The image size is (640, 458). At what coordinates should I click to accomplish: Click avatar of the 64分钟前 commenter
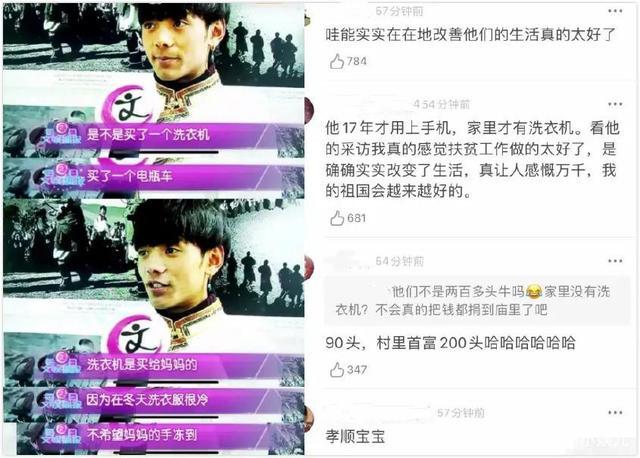point(309,267)
